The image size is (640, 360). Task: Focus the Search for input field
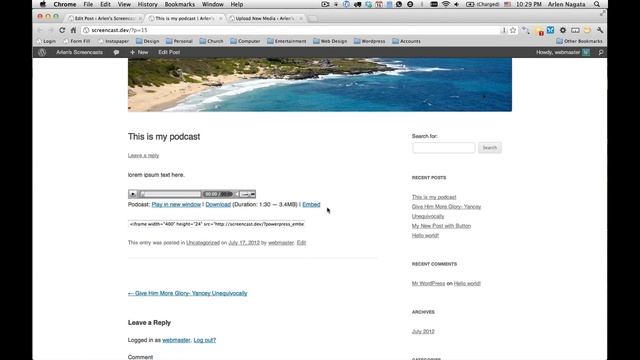click(444, 148)
